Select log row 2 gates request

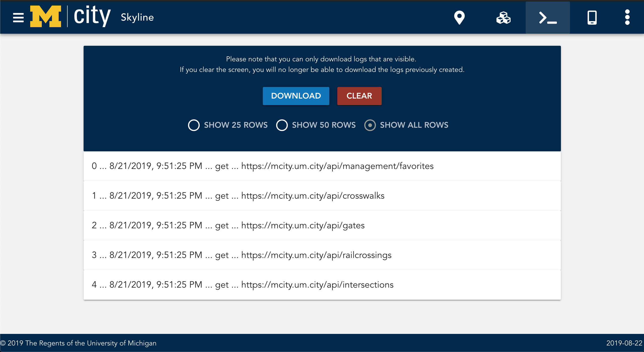(x=322, y=226)
